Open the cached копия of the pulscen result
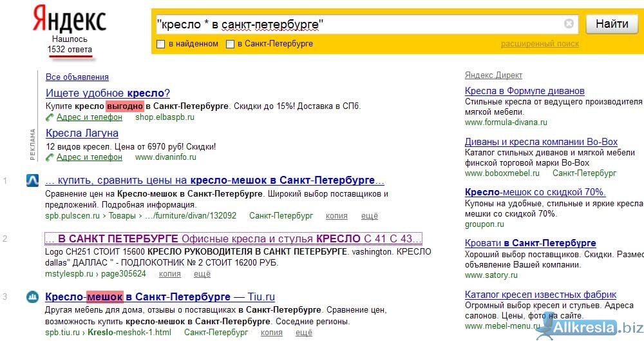Image resolution: width=644 pixels, height=341 pixels. pyautogui.click(x=336, y=215)
